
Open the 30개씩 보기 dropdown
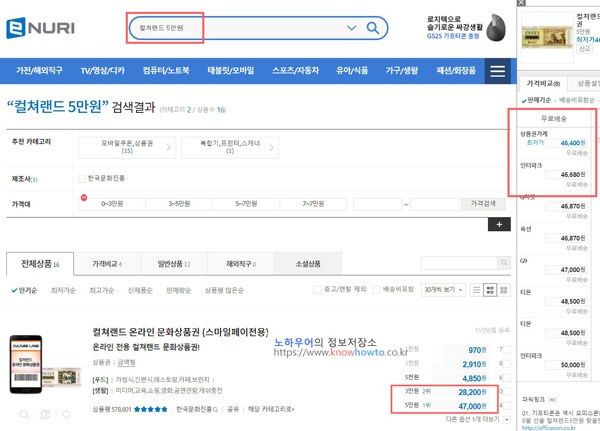tap(443, 290)
